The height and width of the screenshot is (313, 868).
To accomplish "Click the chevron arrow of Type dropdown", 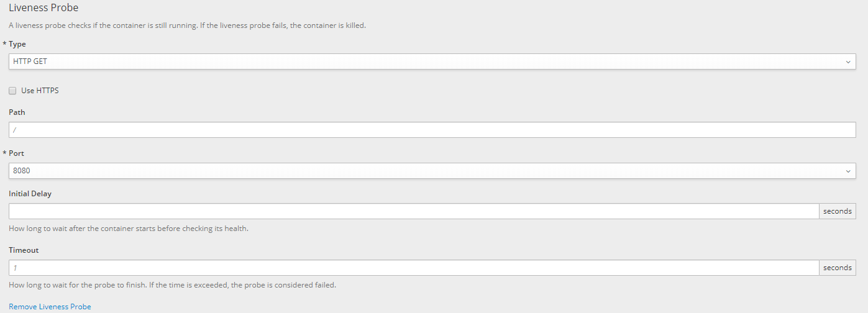I will pyautogui.click(x=848, y=61).
